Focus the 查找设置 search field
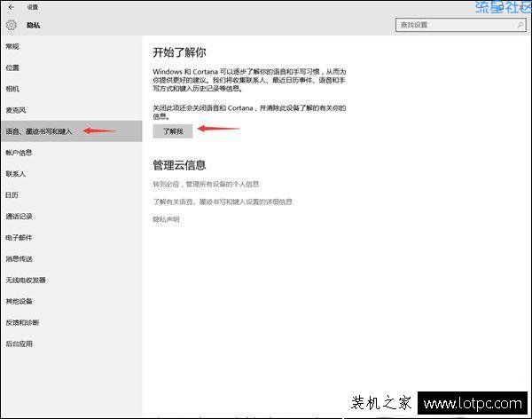The height and width of the screenshot is (419, 532). click(x=461, y=25)
